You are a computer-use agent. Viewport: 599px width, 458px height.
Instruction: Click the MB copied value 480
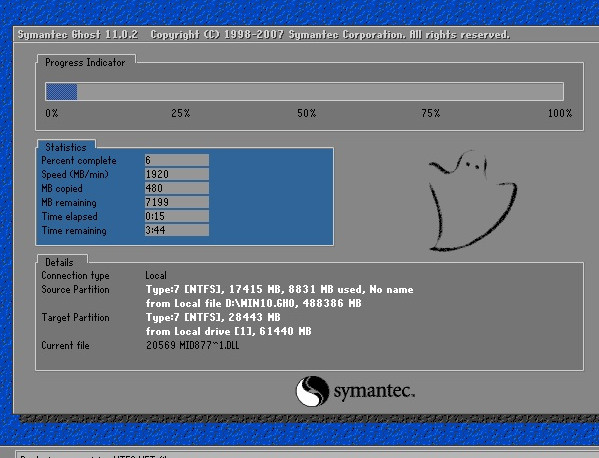(176, 188)
